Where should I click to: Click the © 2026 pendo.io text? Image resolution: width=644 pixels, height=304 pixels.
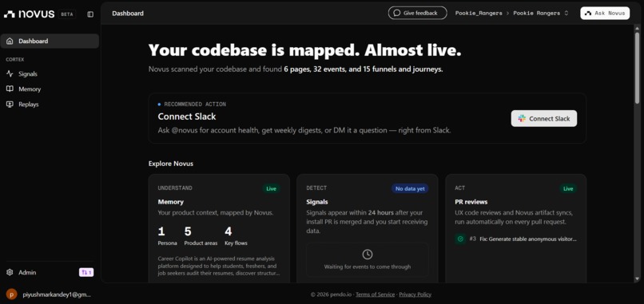(331, 294)
